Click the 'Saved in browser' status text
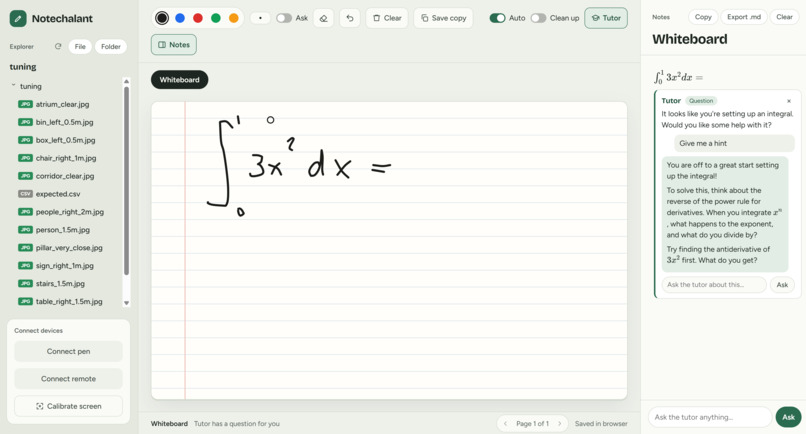The height and width of the screenshot is (434, 806). [x=601, y=424]
